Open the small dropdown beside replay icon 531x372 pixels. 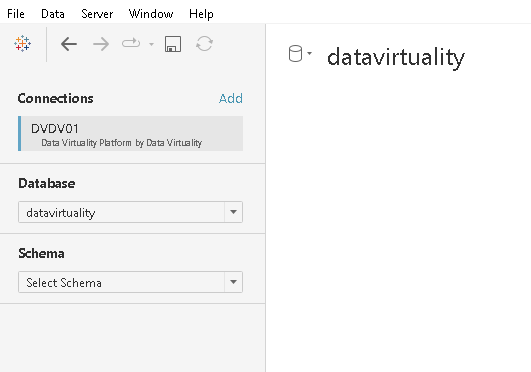coord(151,44)
